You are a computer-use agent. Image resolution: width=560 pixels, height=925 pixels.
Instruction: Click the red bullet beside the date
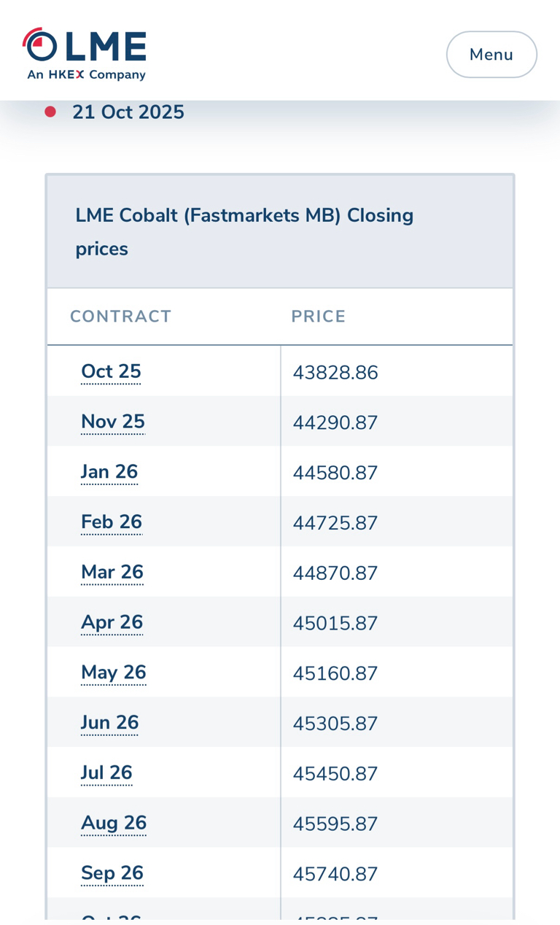[x=50, y=112]
